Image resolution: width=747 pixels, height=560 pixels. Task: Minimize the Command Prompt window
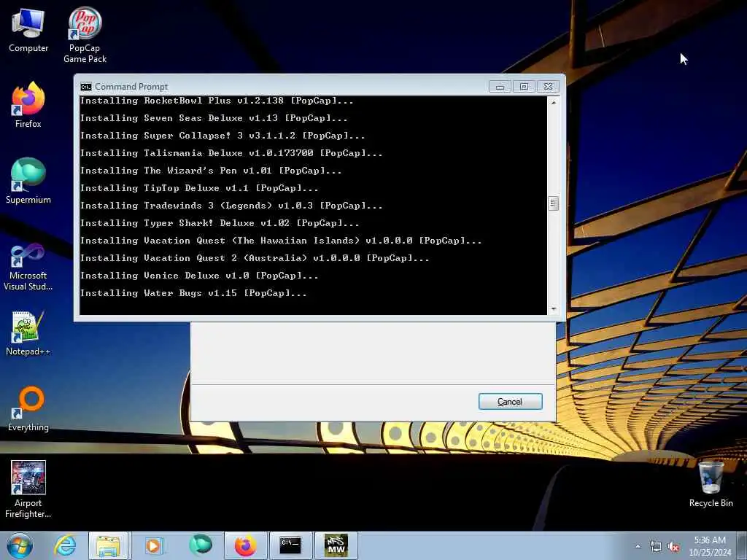click(500, 87)
